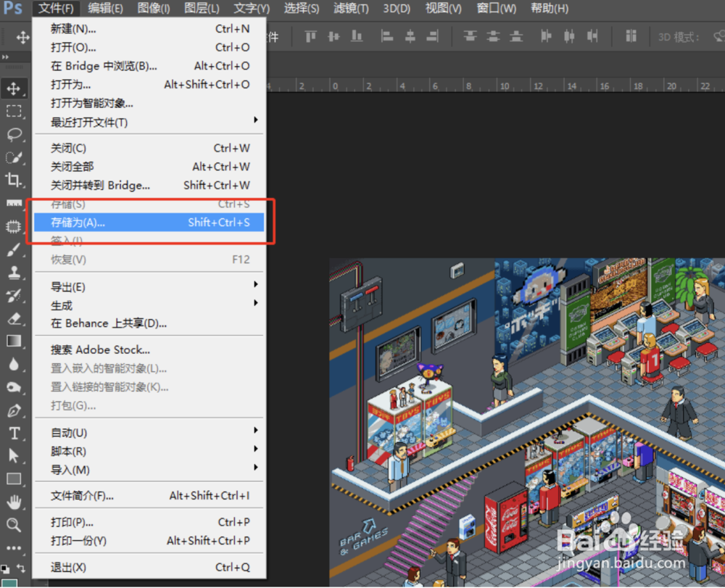Select the Eraser tool
Viewport: 725px width, 588px height.
14,318
